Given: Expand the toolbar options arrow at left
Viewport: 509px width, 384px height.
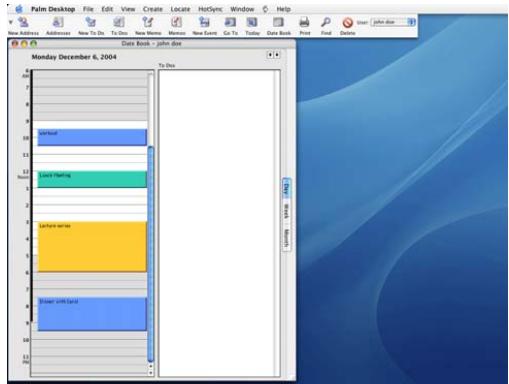Looking at the screenshot, I should tap(11, 22).
